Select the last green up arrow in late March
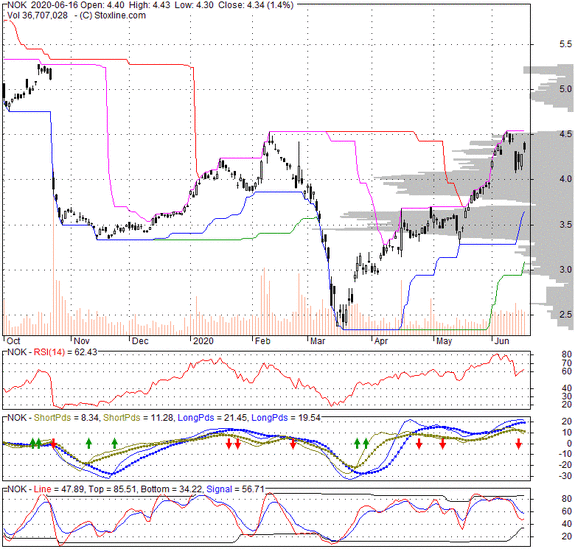 point(366,443)
